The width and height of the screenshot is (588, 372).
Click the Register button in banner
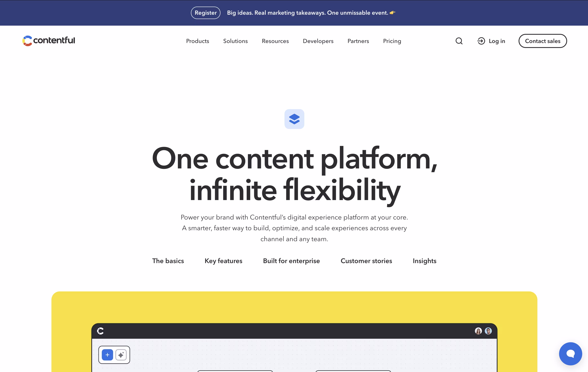coord(206,13)
